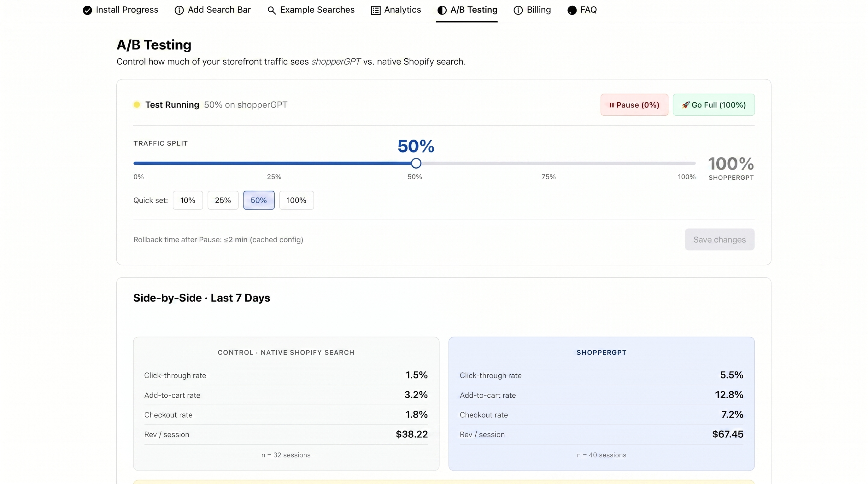Click the FAQ dark circle icon
868x484 pixels.
(x=572, y=10)
